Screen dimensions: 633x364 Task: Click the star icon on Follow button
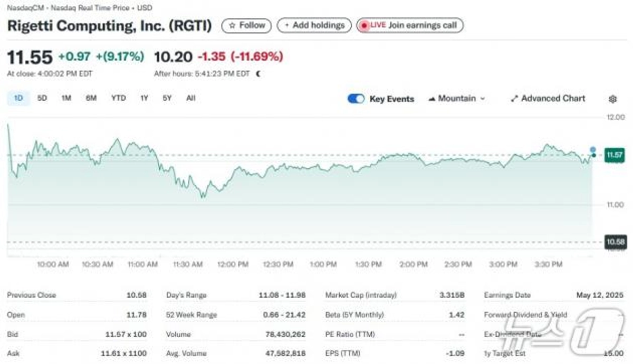coord(233,25)
